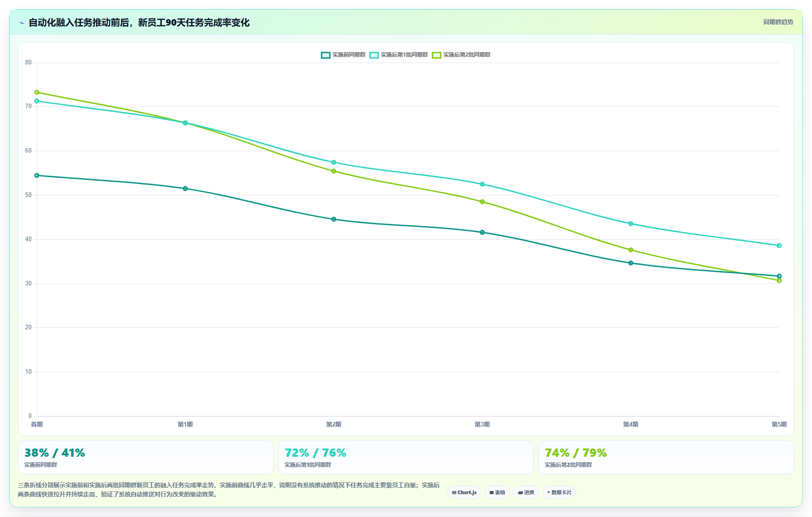
Task: Click the 第4期 point of the green line
Action: 631,250
